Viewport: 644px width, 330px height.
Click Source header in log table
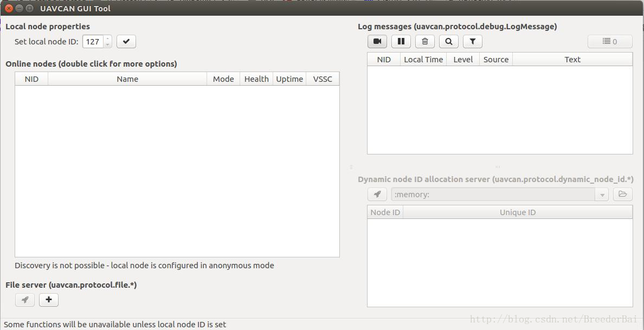pos(495,59)
